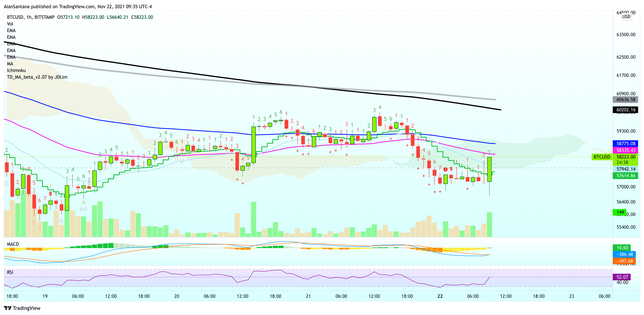This screenshot has width=644, height=315.
Task: Click the latest large green candle
Action: click(x=489, y=169)
